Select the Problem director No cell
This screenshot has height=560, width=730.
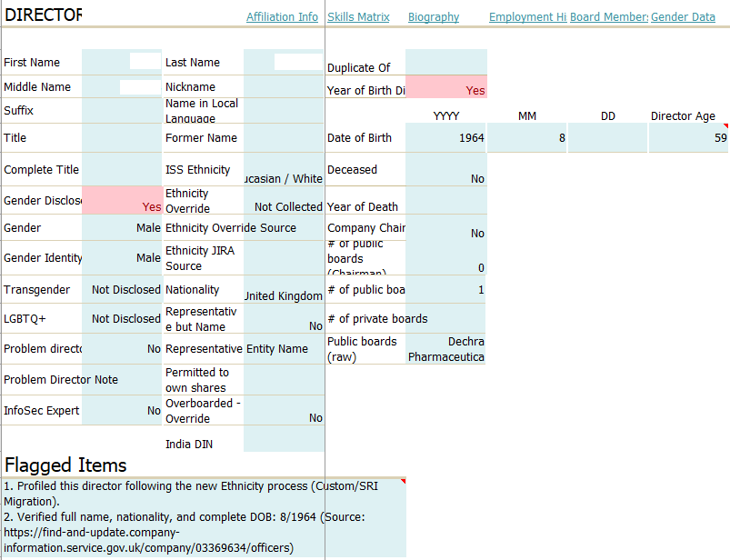[122, 349]
